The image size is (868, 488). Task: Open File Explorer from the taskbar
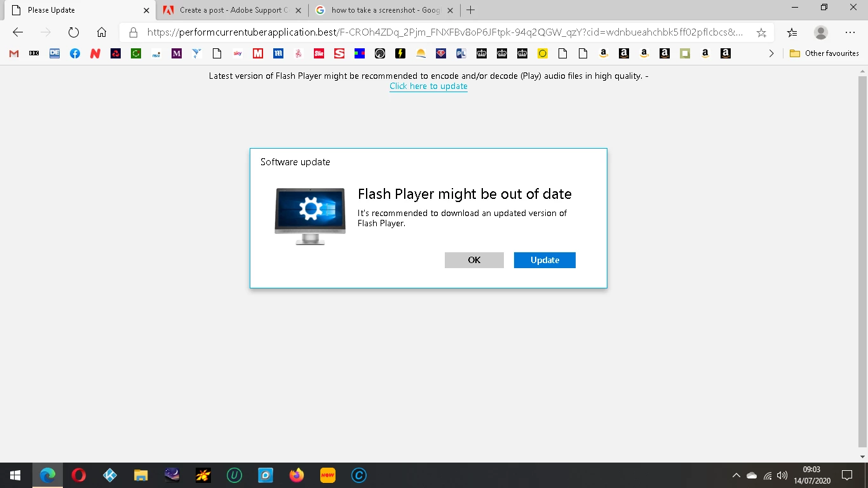141,475
